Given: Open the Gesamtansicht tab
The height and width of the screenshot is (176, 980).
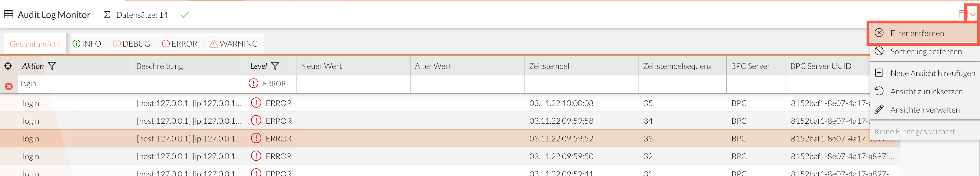Looking at the screenshot, I should click(x=35, y=43).
